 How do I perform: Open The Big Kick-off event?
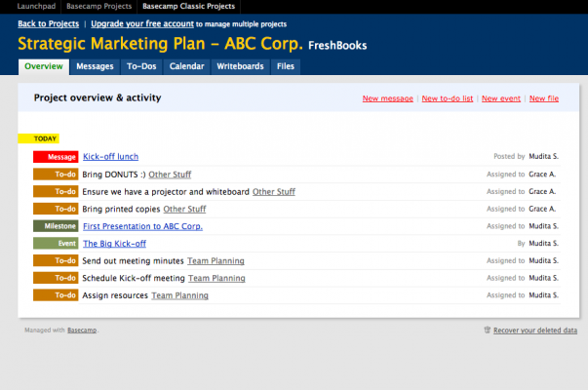[x=114, y=244]
